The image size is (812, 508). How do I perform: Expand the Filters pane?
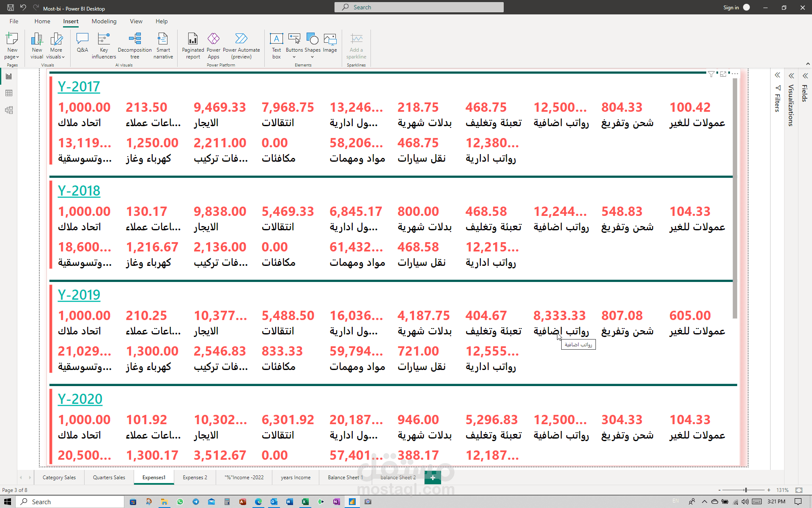pyautogui.click(x=777, y=75)
